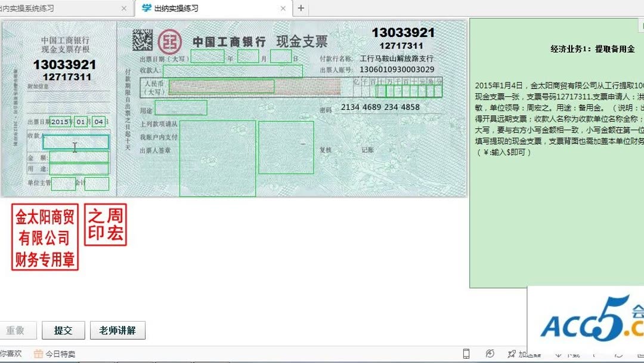Click the download arrow icon in the status bar

(x=559, y=354)
